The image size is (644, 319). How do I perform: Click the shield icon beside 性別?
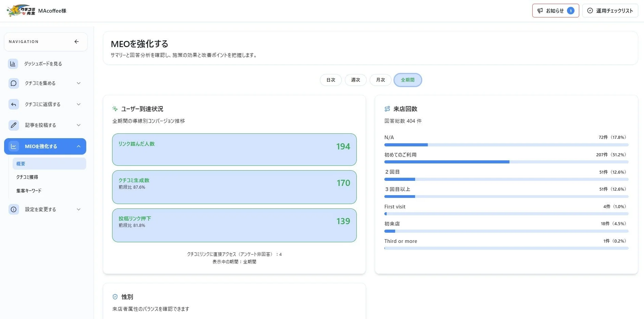pos(115,297)
